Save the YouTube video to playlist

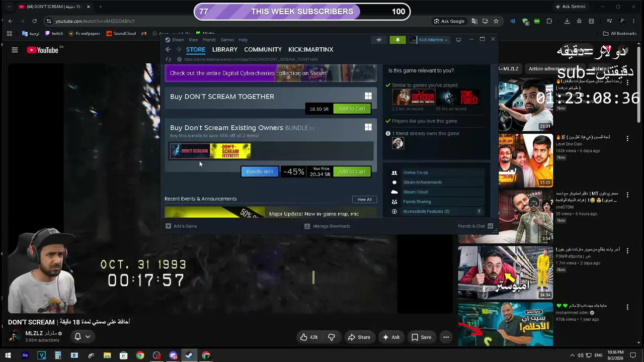click(x=422, y=337)
